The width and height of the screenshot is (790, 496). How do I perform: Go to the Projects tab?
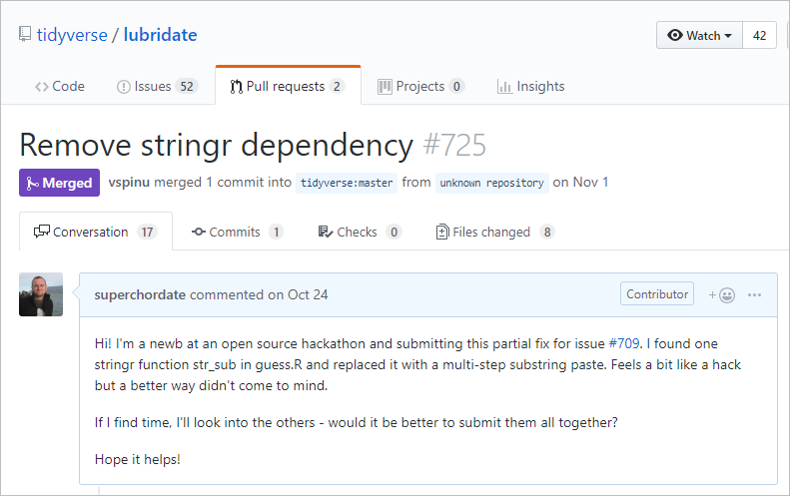[x=420, y=86]
